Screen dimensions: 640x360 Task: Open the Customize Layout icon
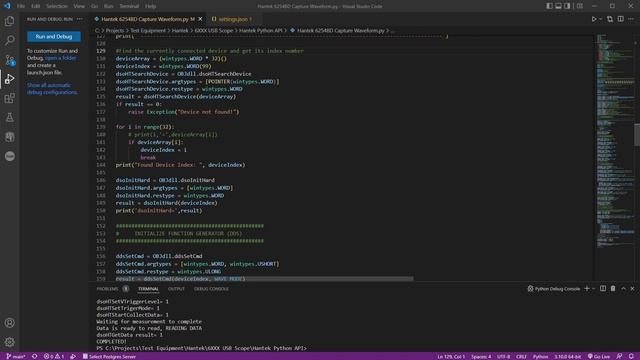pos(580,6)
